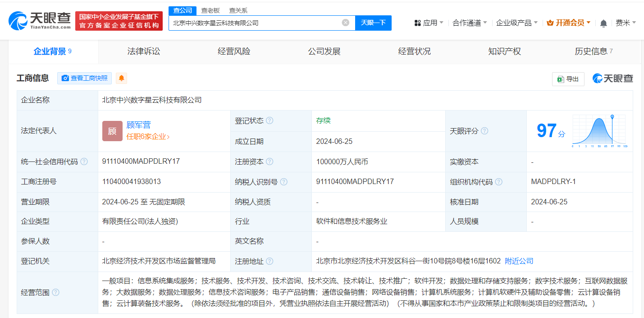Clear the search box using the X icon
The width and height of the screenshot is (644, 318).
pos(346,23)
